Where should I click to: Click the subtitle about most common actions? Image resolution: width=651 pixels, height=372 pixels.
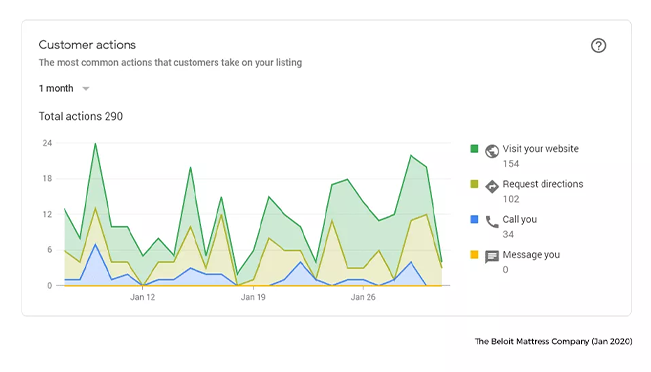(x=170, y=63)
